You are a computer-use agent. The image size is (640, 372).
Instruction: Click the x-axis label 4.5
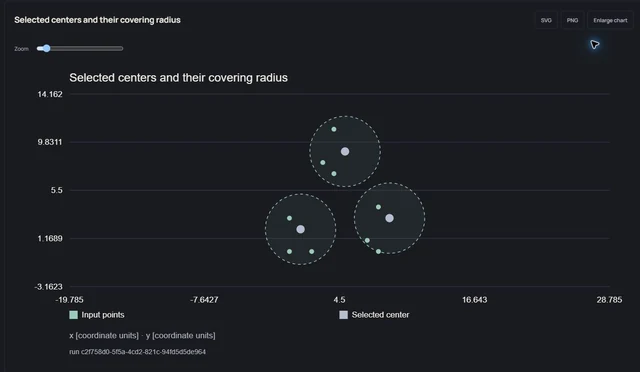339,300
